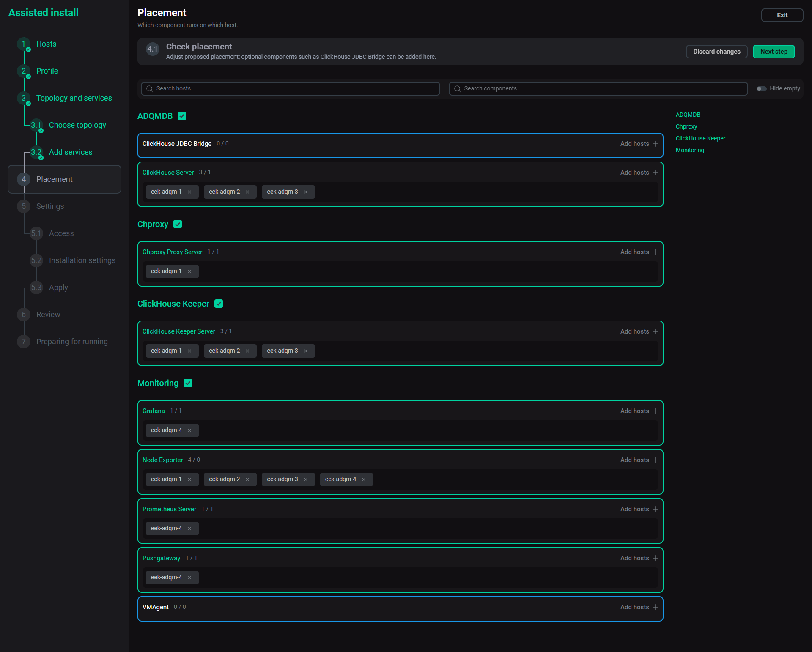Add hosts to Grafana component
This screenshot has width=812, height=652.
pos(639,411)
